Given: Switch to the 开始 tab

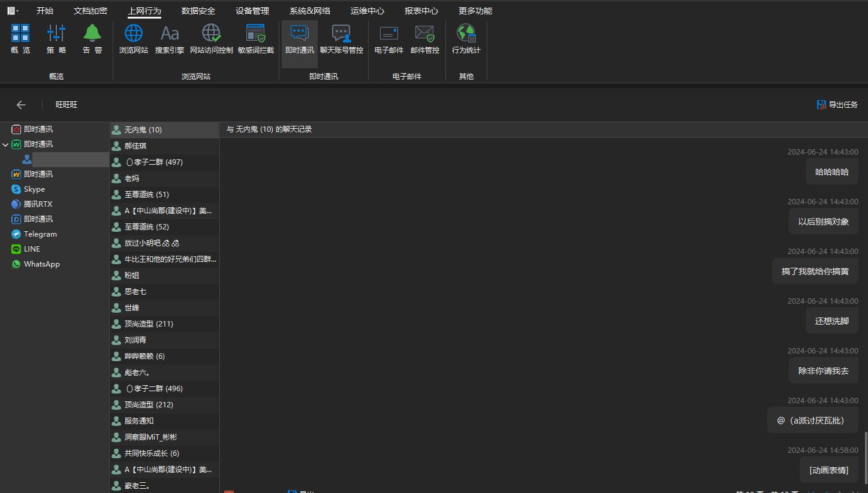Looking at the screenshot, I should pos(45,11).
